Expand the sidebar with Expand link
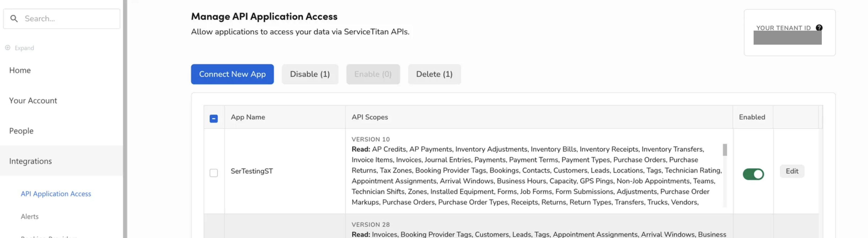Screen dimensions: 868x238 pyautogui.click(x=24, y=48)
